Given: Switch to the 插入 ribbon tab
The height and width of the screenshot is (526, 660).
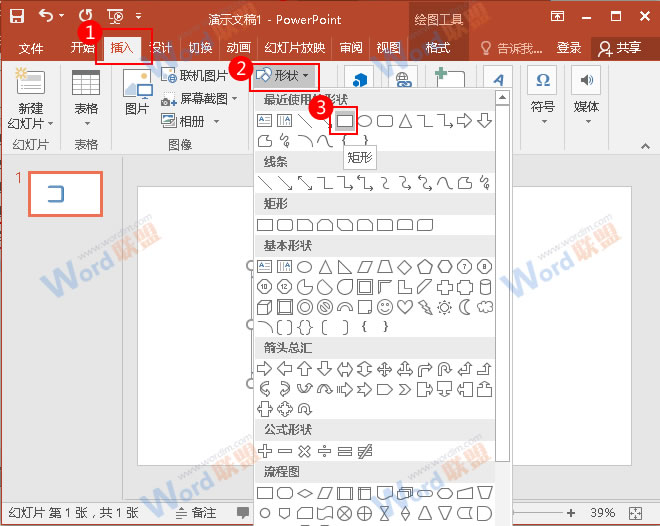Looking at the screenshot, I should 122,48.
